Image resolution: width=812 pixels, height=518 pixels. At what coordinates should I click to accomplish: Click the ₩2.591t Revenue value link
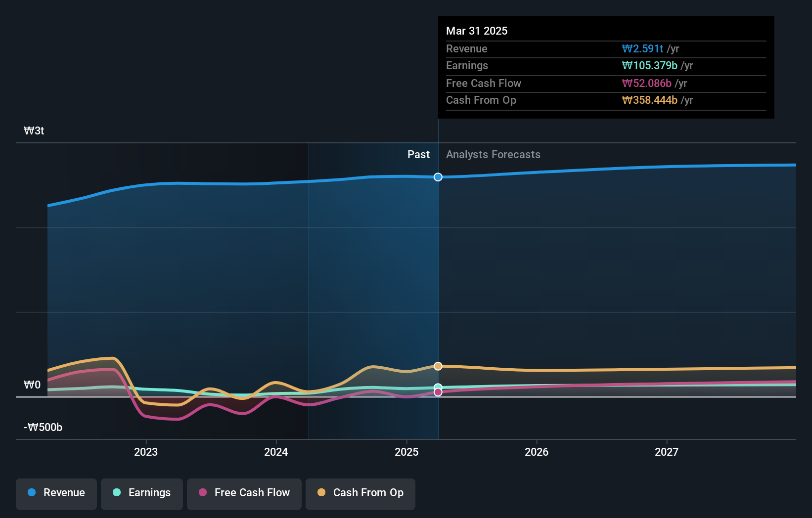tap(642, 48)
